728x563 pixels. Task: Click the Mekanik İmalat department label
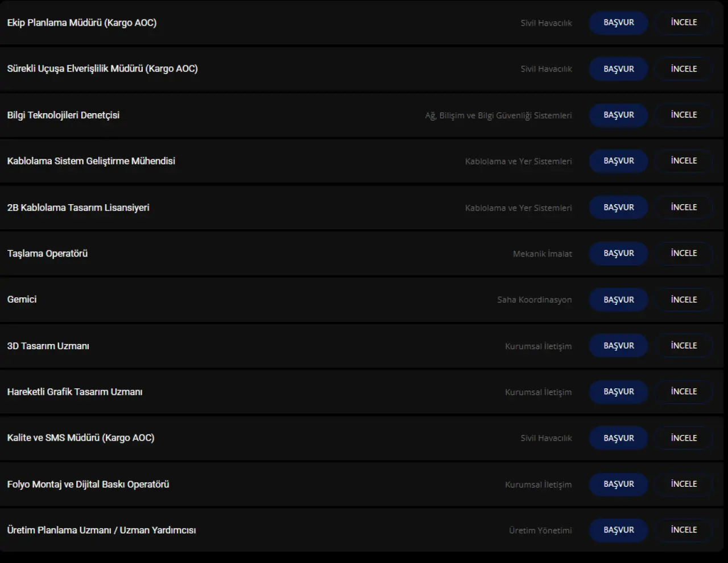[x=542, y=254]
